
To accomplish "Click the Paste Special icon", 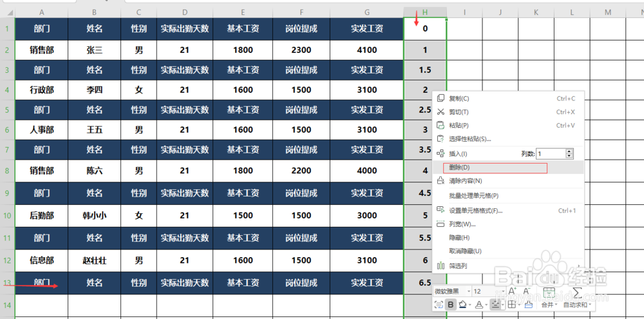I will [440, 139].
